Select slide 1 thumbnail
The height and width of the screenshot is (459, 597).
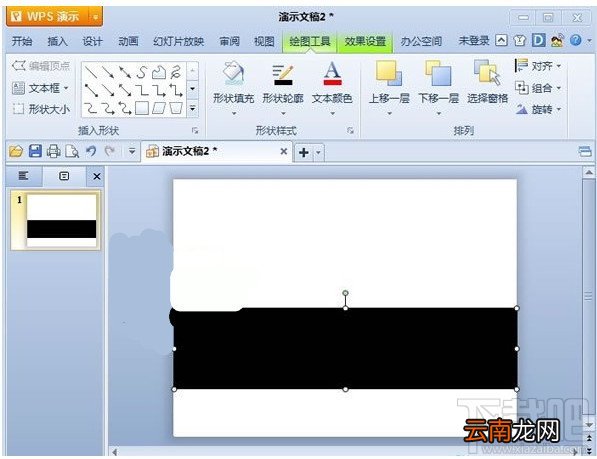(56, 220)
